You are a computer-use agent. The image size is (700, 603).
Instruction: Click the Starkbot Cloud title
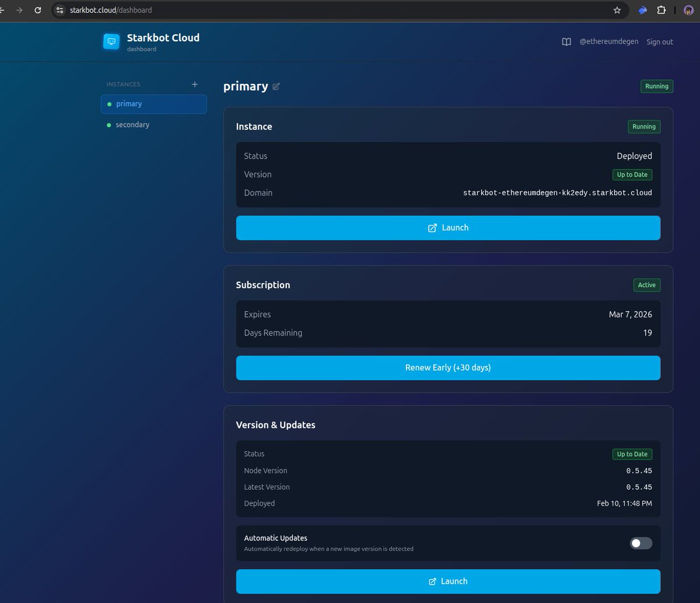(163, 38)
